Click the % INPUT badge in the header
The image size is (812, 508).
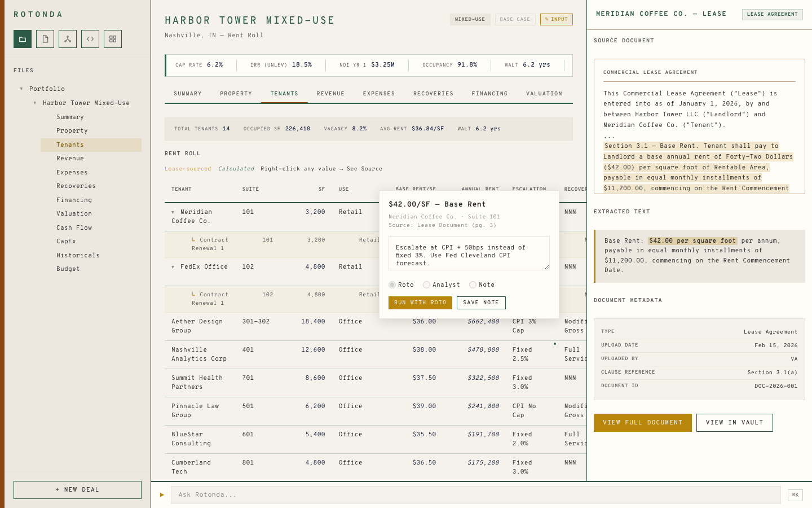pyautogui.click(x=556, y=19)
